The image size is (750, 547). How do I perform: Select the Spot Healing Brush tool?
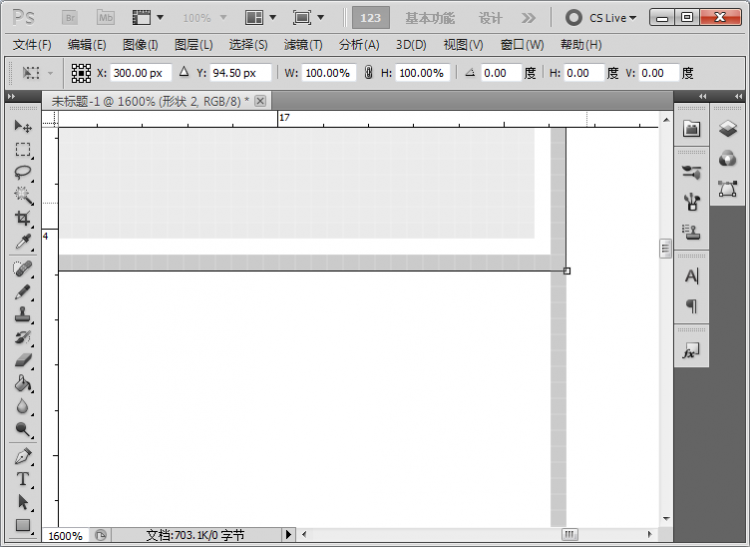coord(22,269)
